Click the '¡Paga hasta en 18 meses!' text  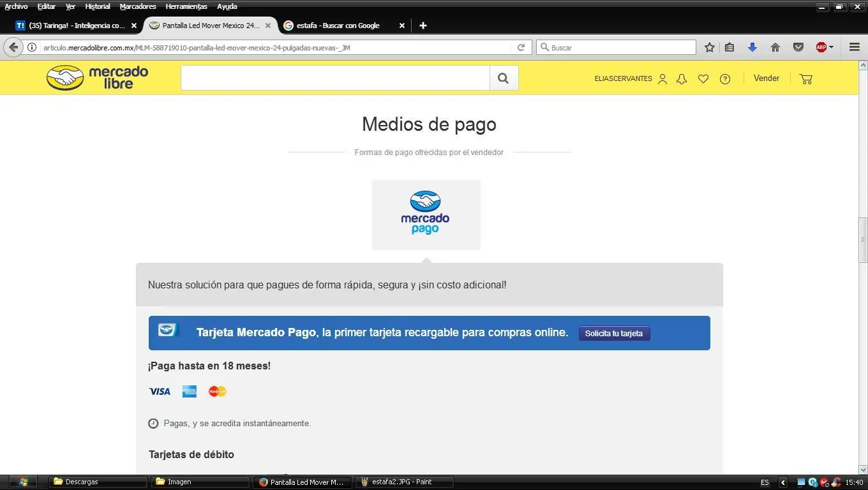point(209,366)
